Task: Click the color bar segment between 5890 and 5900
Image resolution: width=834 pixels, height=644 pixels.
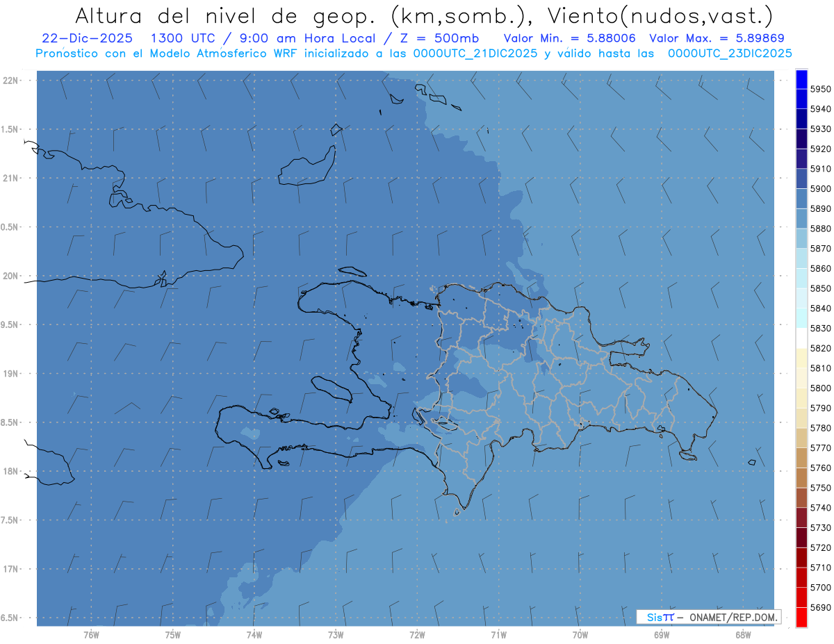Action: (x=801, y=199)
